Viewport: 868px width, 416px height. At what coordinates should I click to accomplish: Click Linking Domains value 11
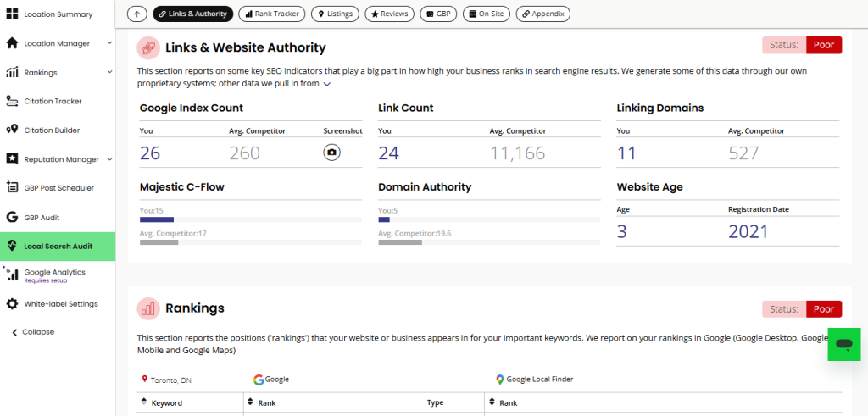click(626, 153)
